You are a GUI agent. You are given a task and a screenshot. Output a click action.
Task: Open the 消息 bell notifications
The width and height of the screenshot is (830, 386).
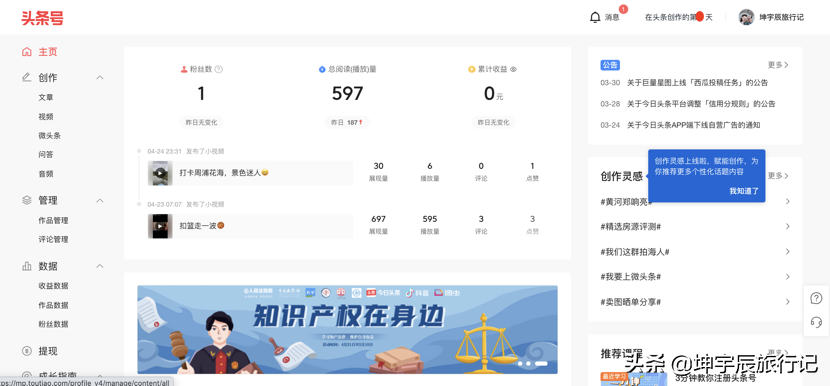[595, 17]
